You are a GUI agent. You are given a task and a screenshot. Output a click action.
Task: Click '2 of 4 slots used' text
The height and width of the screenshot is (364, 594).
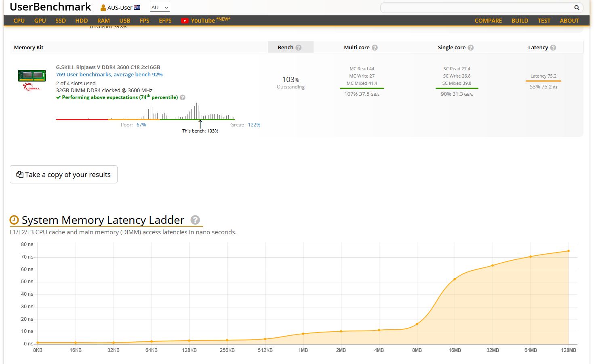pos(76,84)
